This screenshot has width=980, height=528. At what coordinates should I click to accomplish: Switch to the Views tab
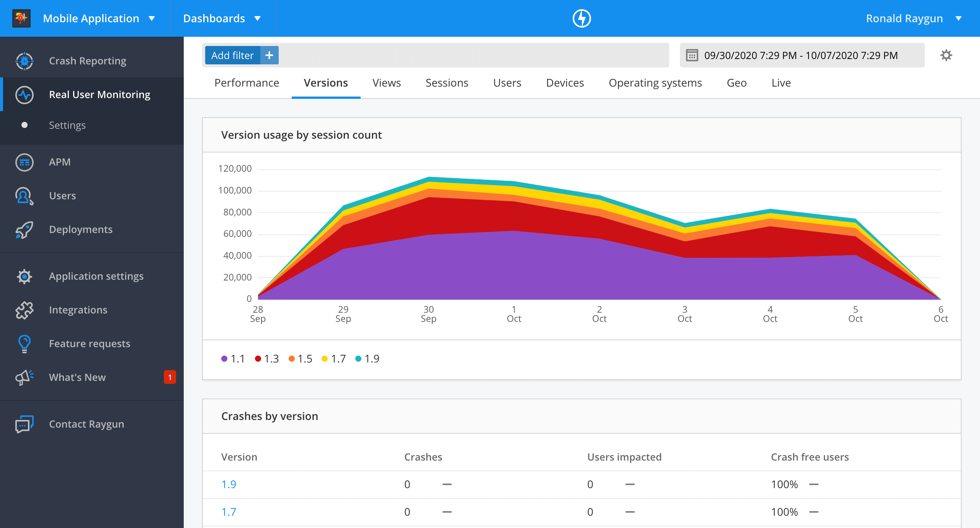coord(387,83)
